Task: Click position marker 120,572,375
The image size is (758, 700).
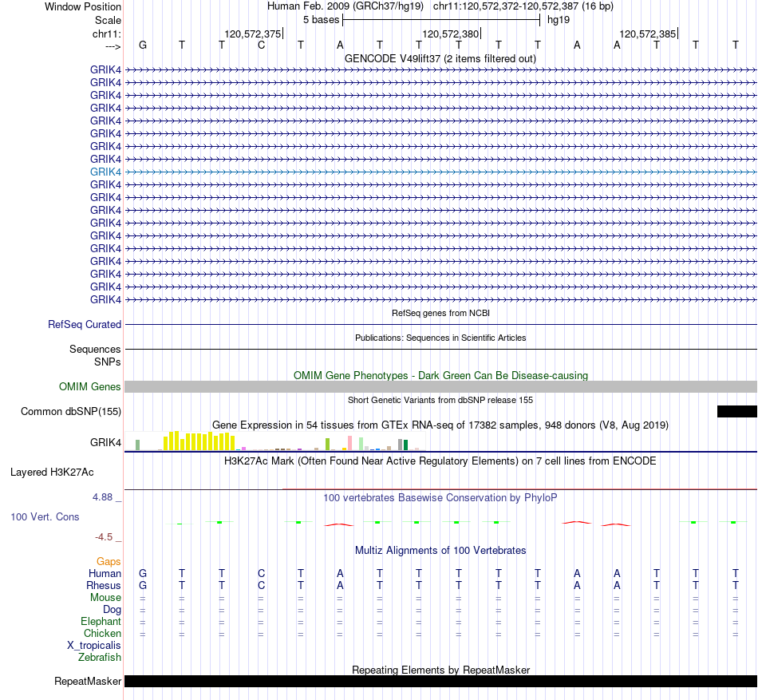Action: 252,34
